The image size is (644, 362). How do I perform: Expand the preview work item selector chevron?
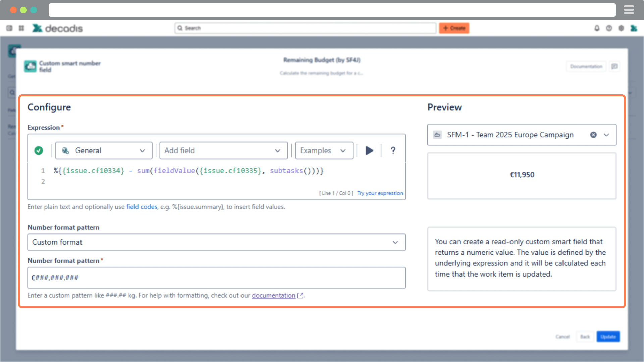point(606,135)
